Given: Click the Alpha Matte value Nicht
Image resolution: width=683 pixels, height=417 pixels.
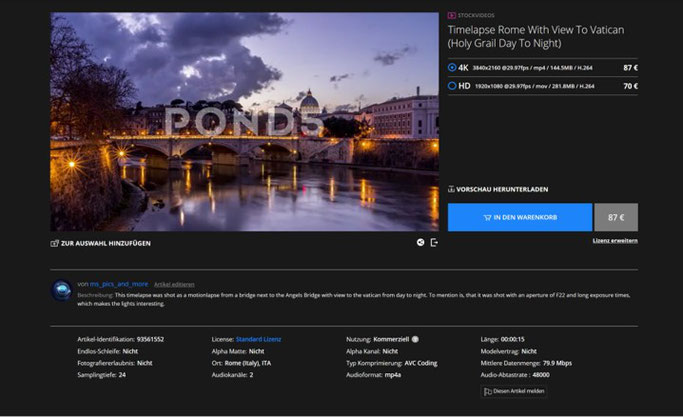Looking at the screenshot, I should 256,351.
